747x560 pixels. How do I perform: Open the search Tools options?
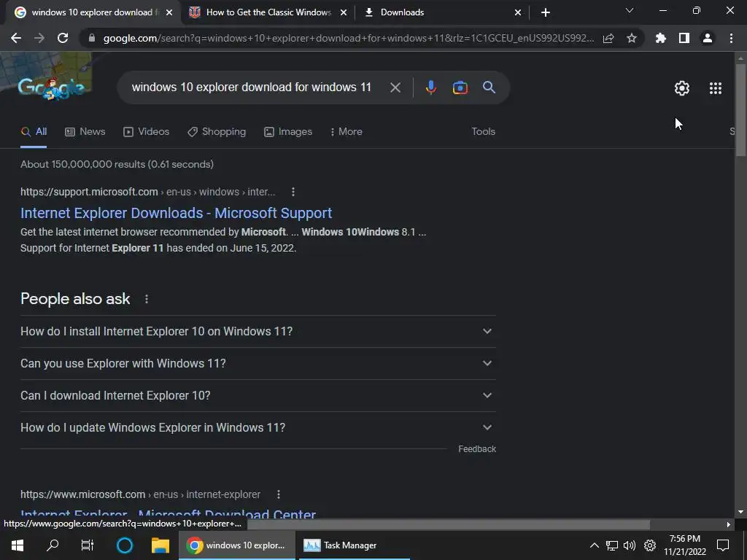click(483, 131)
